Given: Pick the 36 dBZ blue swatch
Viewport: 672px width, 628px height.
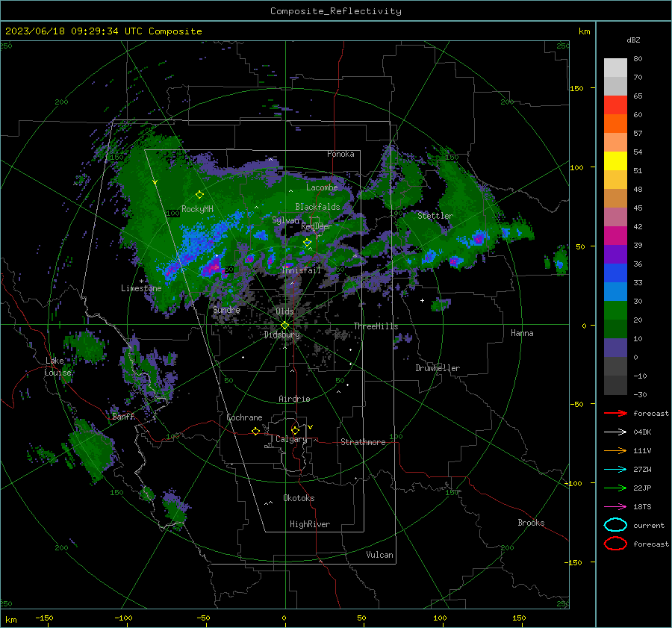Looking at the screenshot, I should (x=615, y=273).
